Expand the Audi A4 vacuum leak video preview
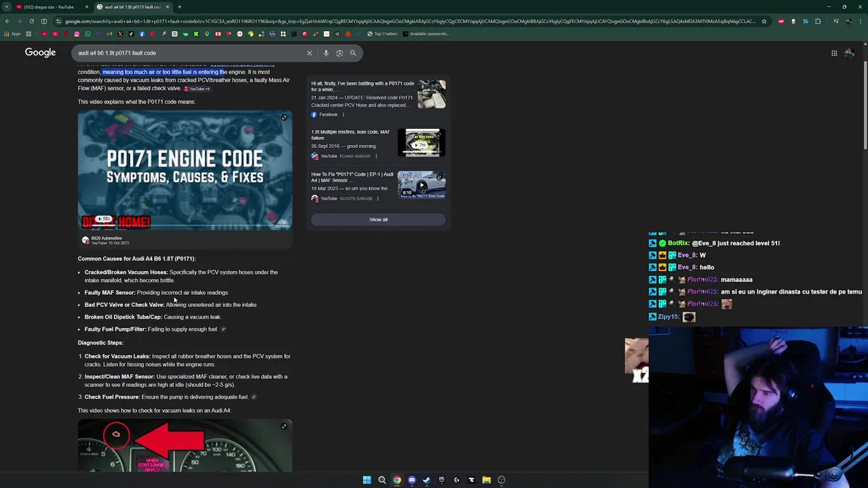Viewport: 868px width, 488px height. tap(284, 426)
